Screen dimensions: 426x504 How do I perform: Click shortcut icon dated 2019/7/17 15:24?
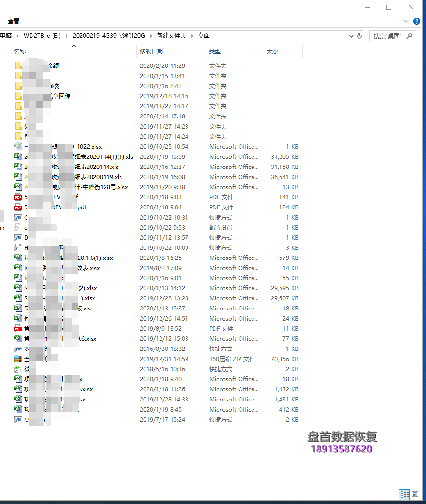click(18, 420)
